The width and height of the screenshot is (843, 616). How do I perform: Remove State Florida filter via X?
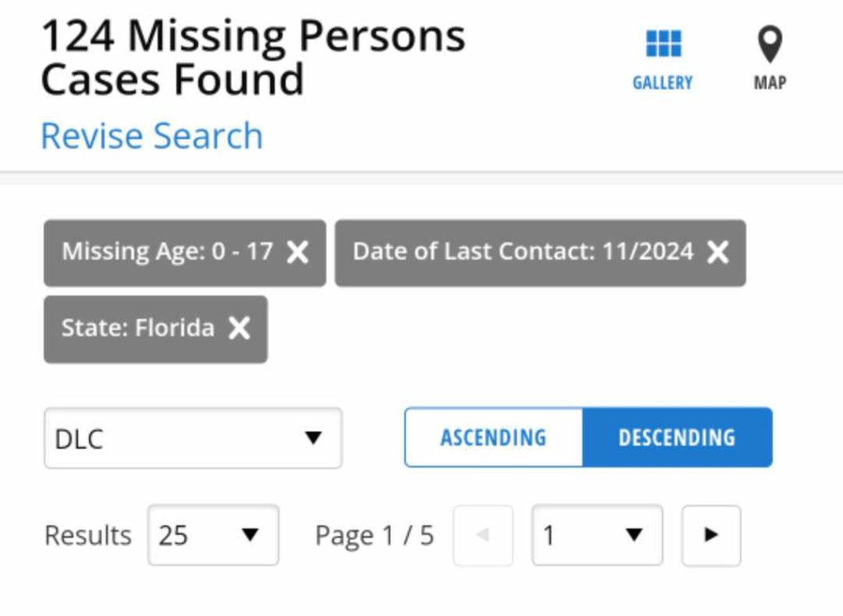point(239,329)
